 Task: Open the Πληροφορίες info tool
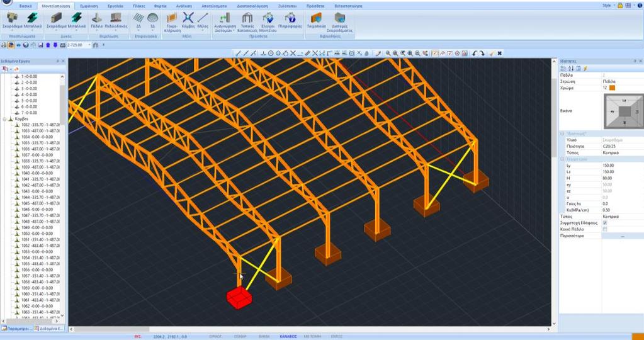290,21
